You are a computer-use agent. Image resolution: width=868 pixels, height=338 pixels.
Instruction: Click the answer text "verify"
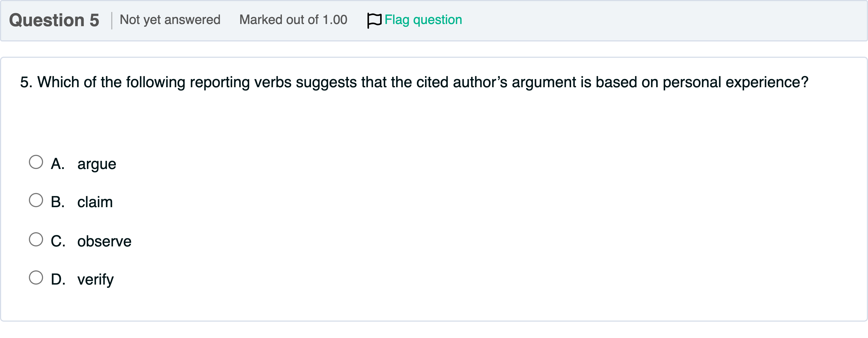click(x=95, y=279)
